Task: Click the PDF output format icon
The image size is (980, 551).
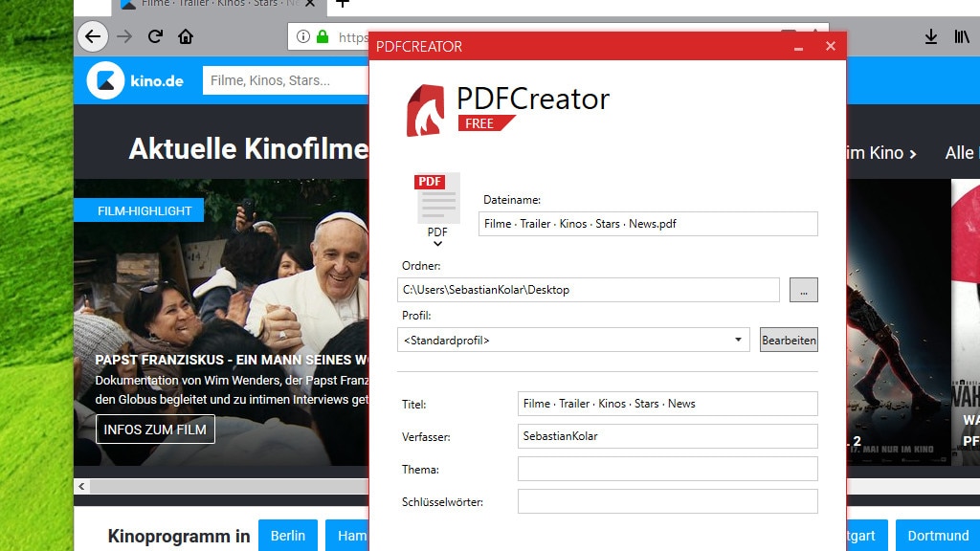Action: tap(437, 198)
